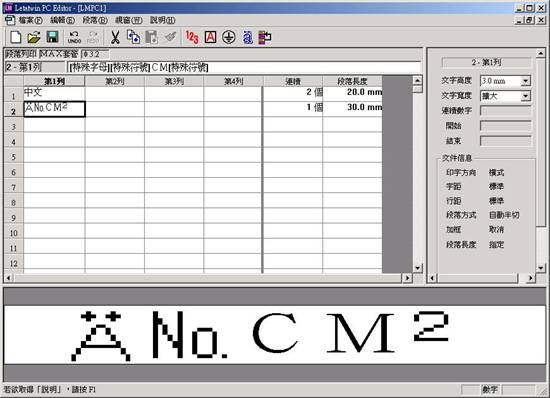This screenshot has width=550, height=398.
Task: Open the 檔案(F) menu
Action: pos(30,20)
